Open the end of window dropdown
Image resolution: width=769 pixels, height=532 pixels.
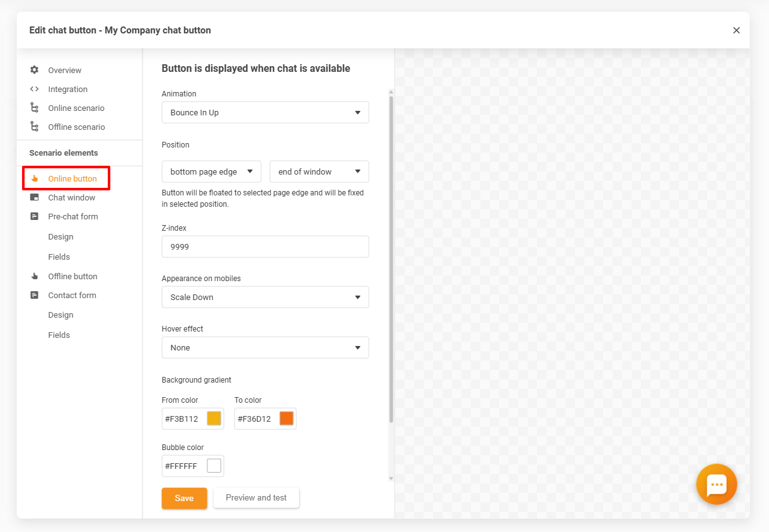[x=319, y=171]
